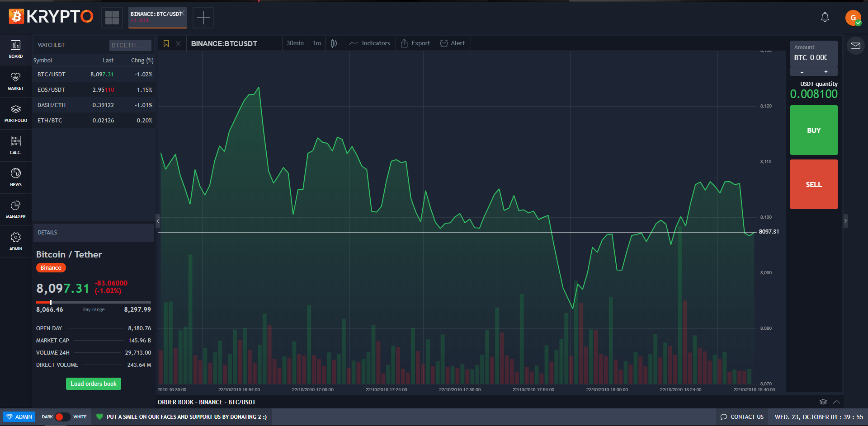Click the Krypto bitcoin logo
868x426 pixels.
click(x=51, y=17)
